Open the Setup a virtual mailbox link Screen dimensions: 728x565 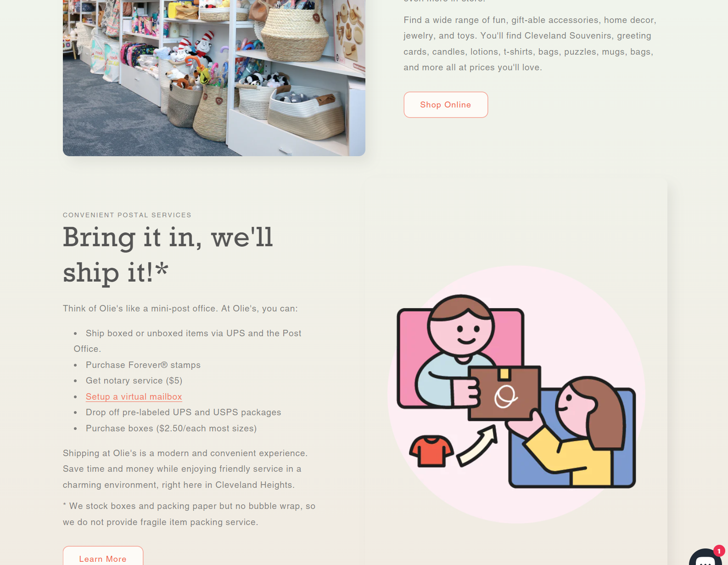click(134, 396)
